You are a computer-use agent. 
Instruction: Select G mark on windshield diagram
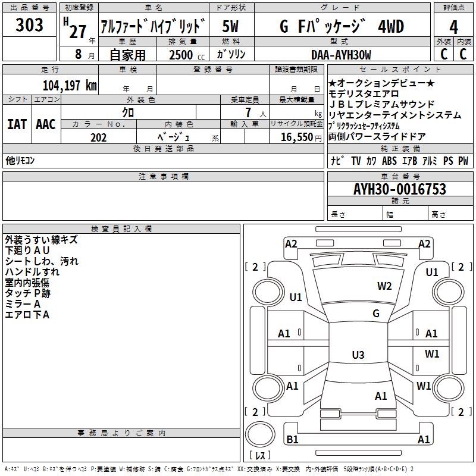pyautogui.click(x=376, y=313)
